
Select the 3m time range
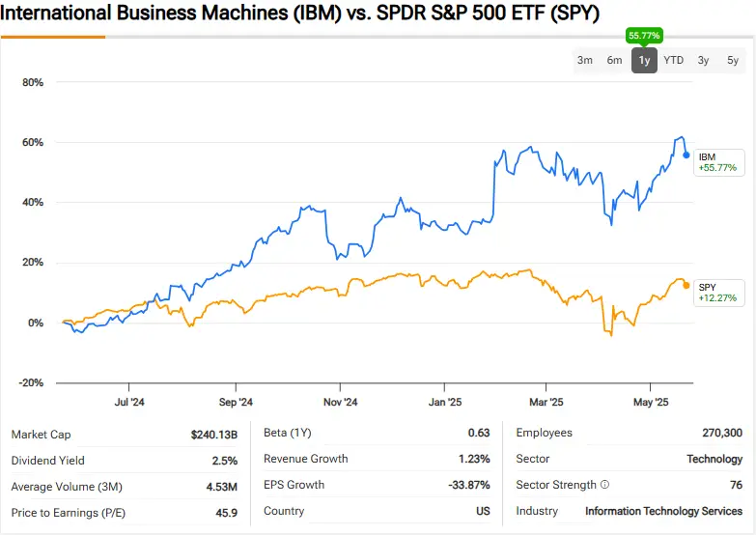[x=585, y=60]
